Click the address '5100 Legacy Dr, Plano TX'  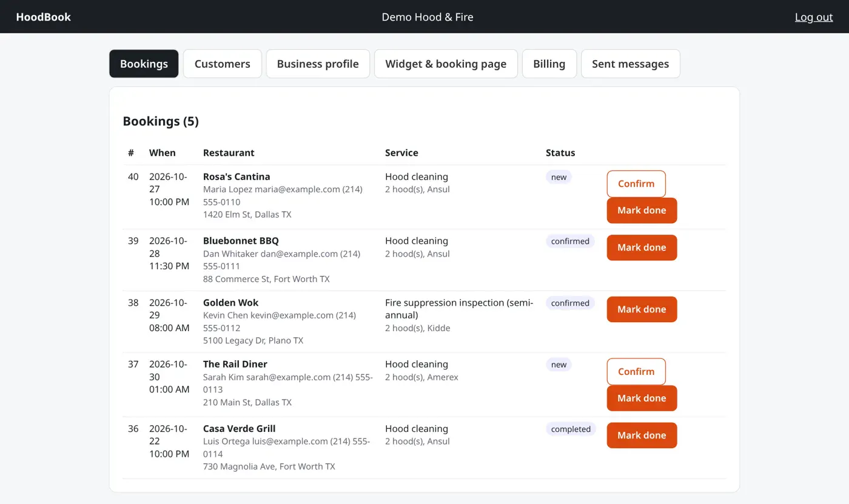pos(253,341)
